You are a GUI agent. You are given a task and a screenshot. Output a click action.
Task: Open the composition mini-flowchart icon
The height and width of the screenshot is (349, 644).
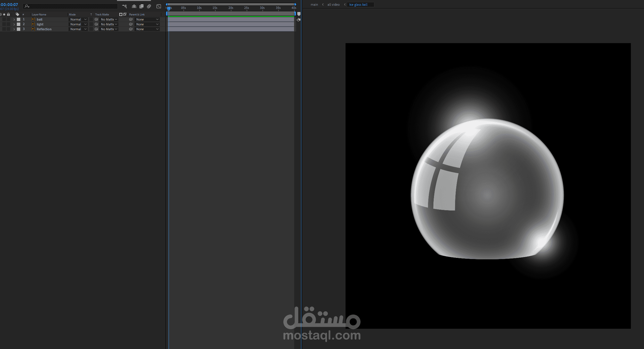tap(124, 6)
